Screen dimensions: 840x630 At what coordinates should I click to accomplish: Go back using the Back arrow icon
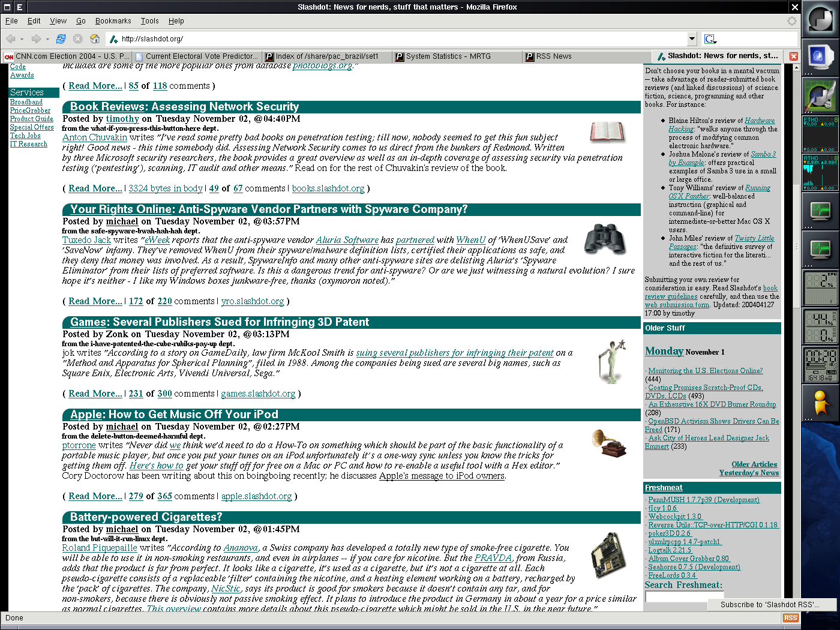[11, 39]
